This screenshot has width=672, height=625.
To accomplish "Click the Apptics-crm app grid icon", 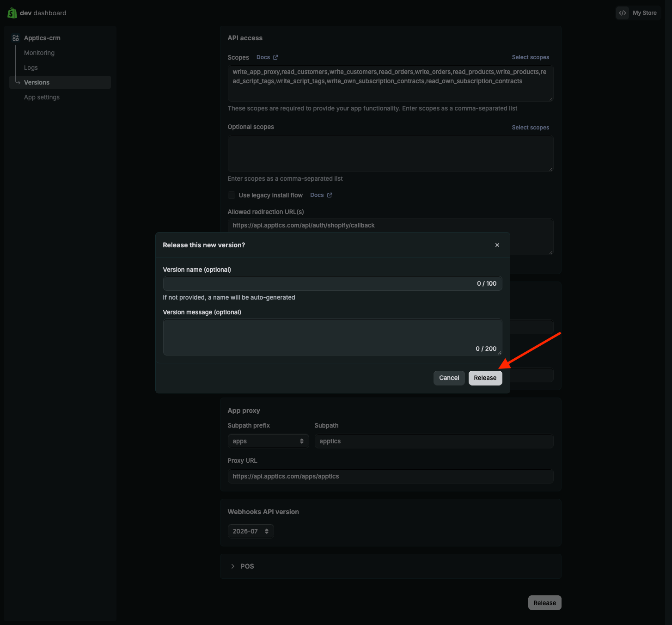I will point(16,38).
